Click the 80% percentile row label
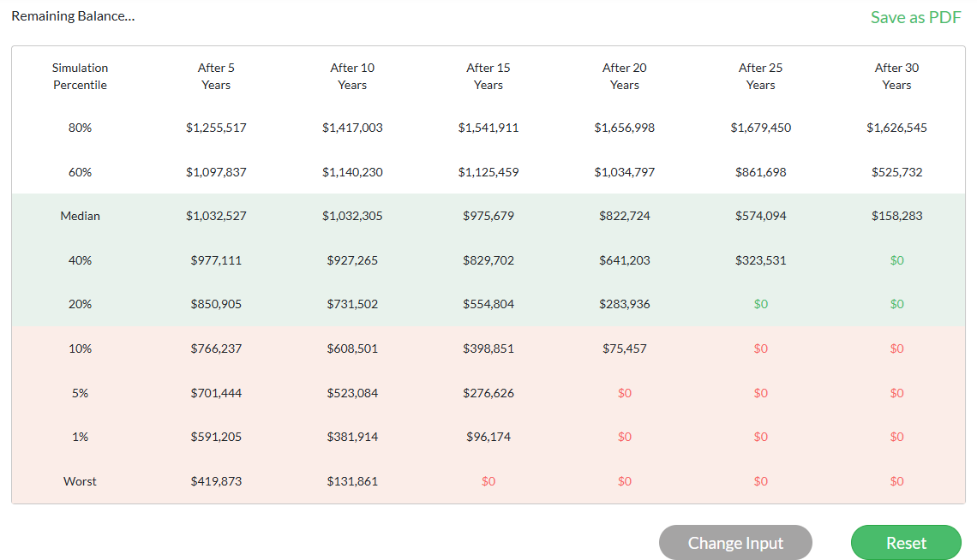 click(x=80, y=128)
